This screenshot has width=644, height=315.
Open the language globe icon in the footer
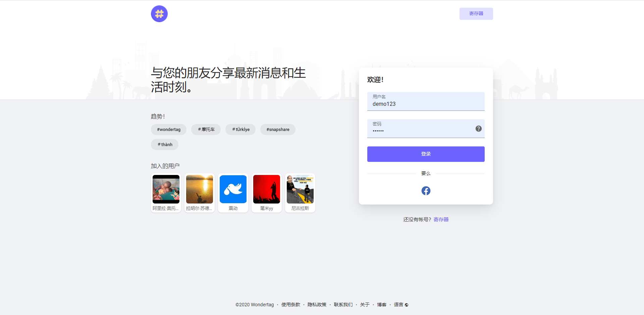pyautogui.click(x=406, y=305)
